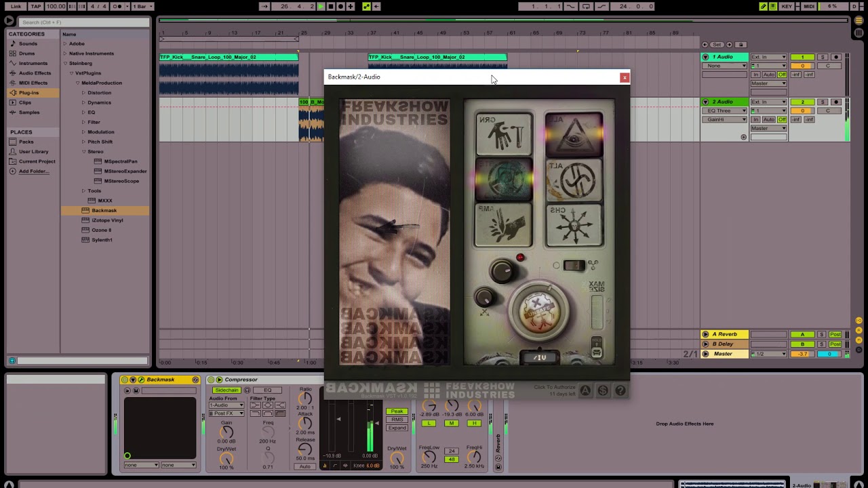The width and height of the screenshot is (868, 488).
Task: Toggle Compressor device on/off power button
Action: [211, 380]
